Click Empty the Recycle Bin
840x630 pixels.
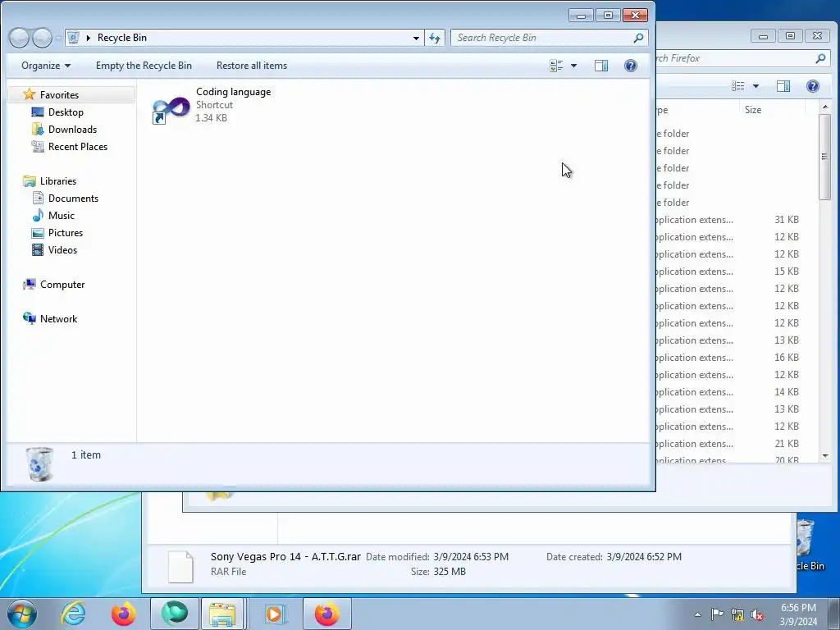click(144, 66)
